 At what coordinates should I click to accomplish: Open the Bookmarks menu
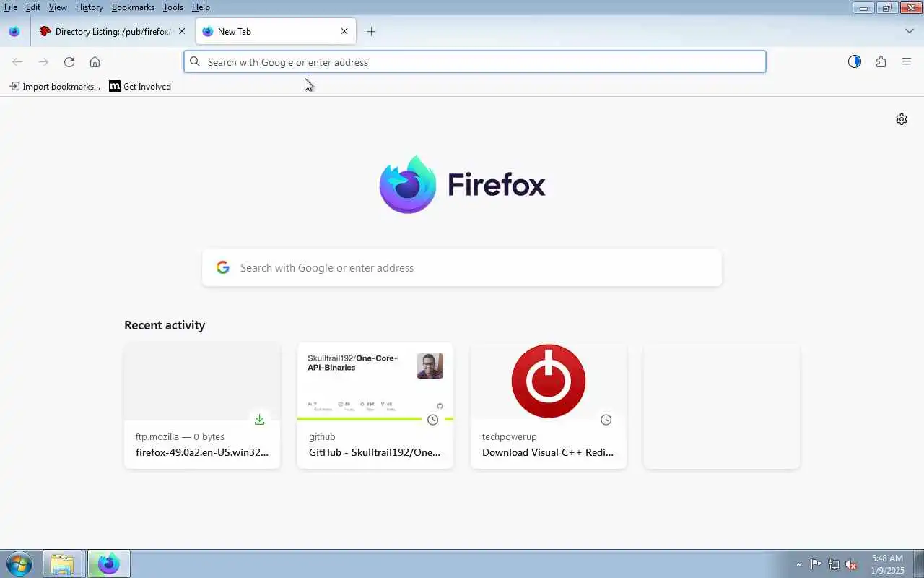pyautogui.click(x=133, y=7)
